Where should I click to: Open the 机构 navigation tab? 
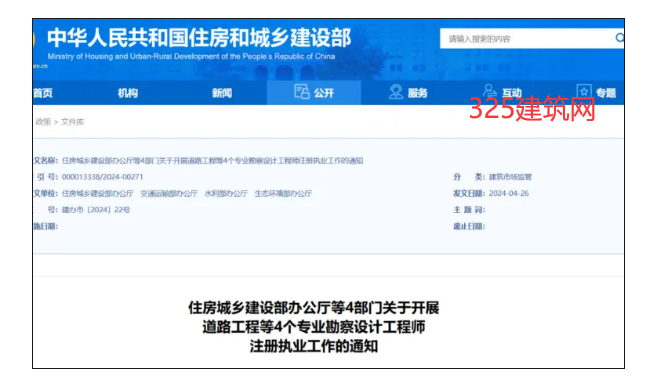tap(128, 93)
